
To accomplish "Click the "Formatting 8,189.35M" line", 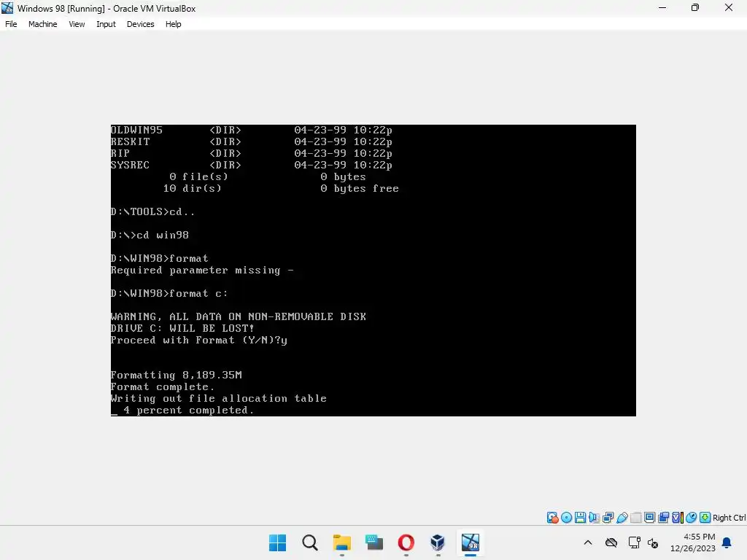I will [x=177, y=376].
